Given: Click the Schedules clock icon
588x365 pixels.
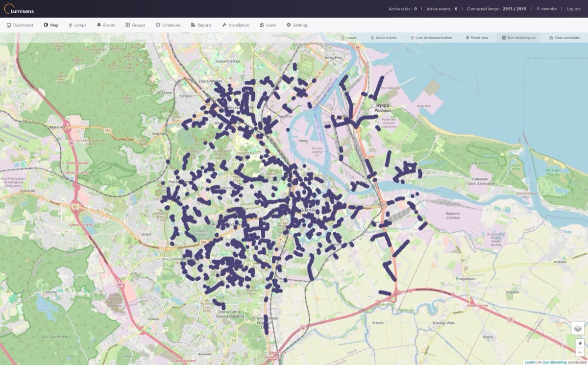Looking at the screenshot, I should (x=158, y=25).
